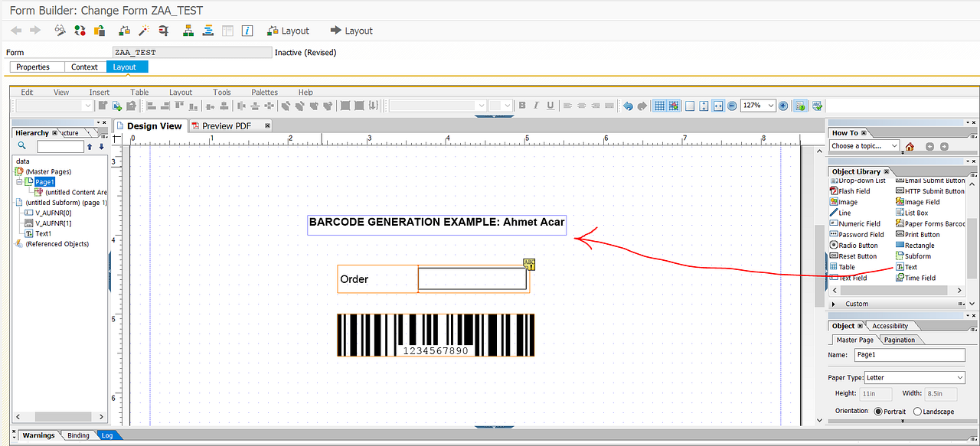Screen dimensions: 980x446
Task: Apply Underline formatting in the text toolbar
Action: (x=550, y=105)
